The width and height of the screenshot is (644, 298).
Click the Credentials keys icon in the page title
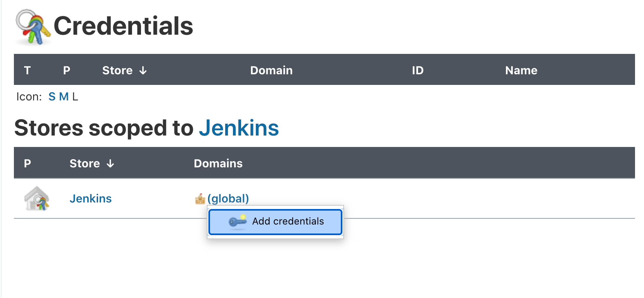coord(33,27)
